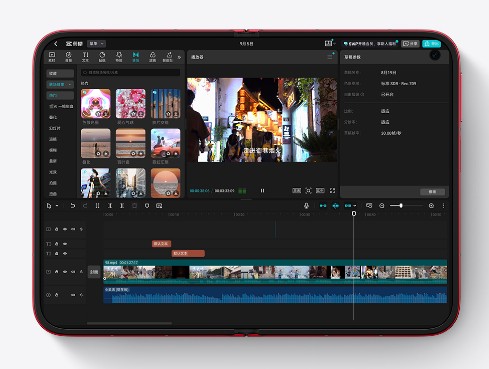
Task: Open the Favorites category in the left sidebar
Action: pos(60,73)
